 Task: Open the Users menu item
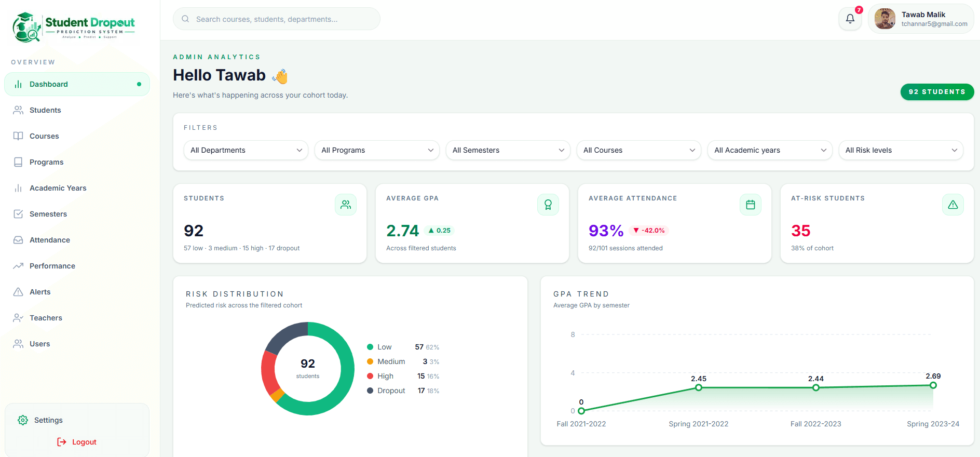tap(77, 344)
